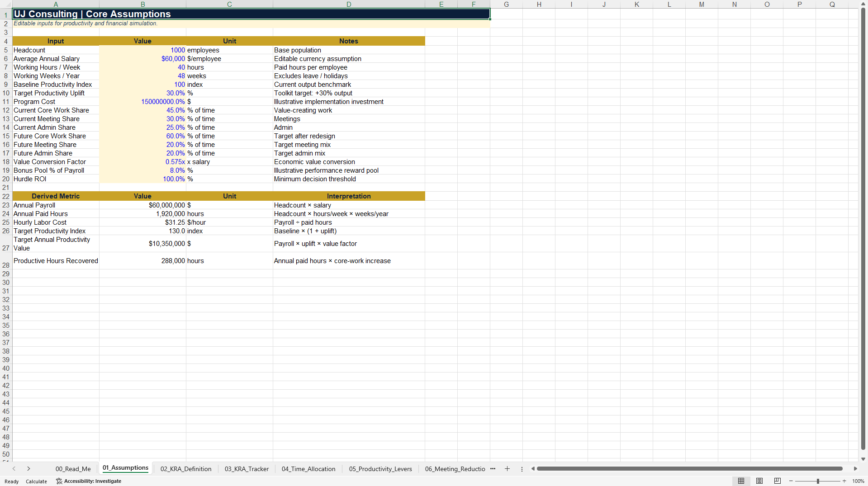The image size is (868, 486).
Task: Click the Calculate status button
Action: (x=36, y=481)
